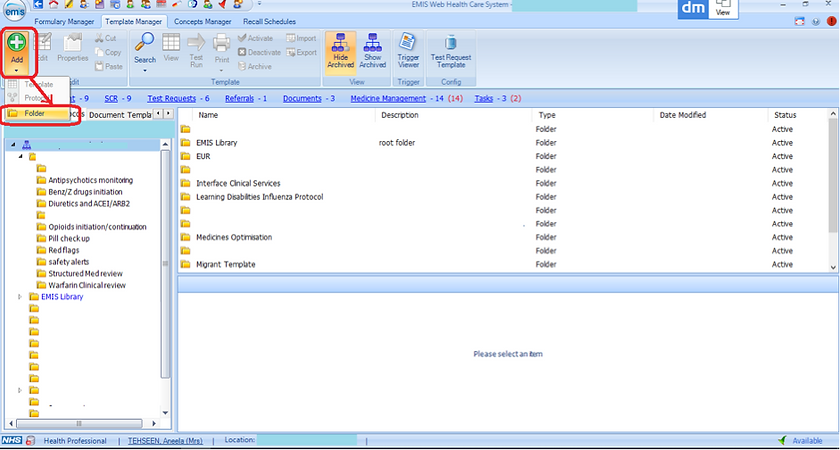Sort by the Name column header

(x=208, y=115)
